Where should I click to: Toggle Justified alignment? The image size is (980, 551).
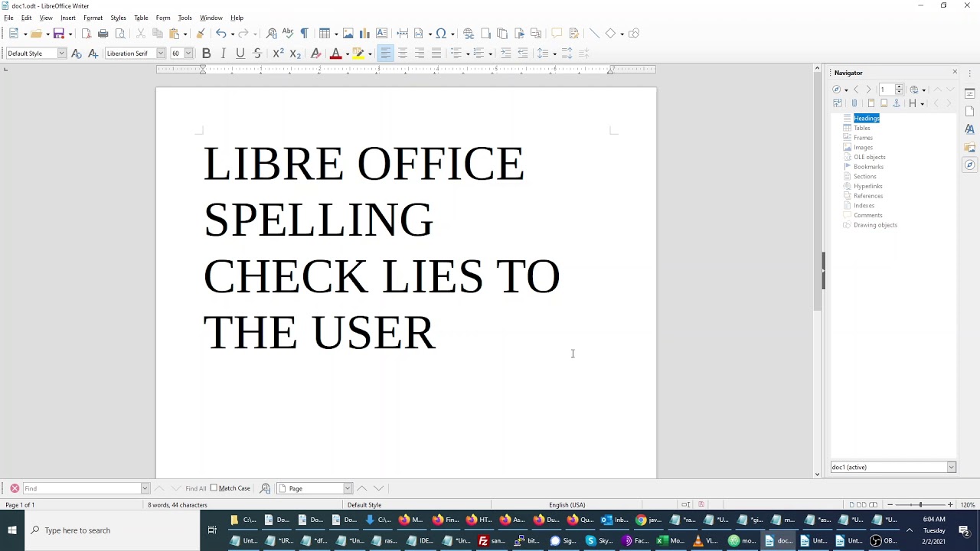pyautogui.click(x=436, y=54)
